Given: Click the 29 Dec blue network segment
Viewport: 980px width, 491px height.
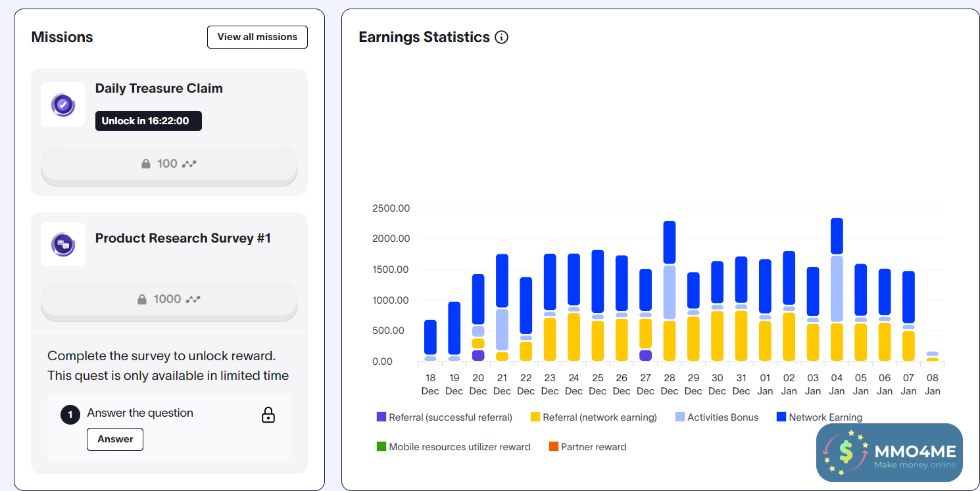Looking at the screenshot, I should point(693,291).
